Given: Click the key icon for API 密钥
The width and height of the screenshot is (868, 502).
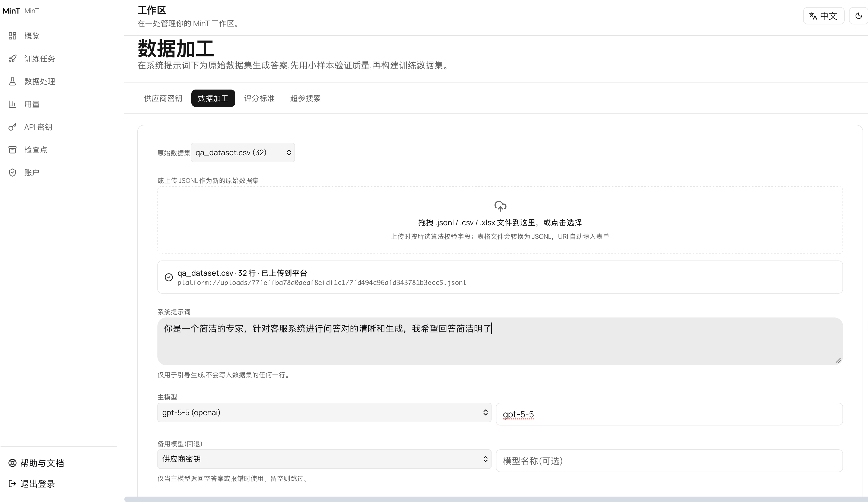Looking at the screenshot, I should [x=12, y=127].
